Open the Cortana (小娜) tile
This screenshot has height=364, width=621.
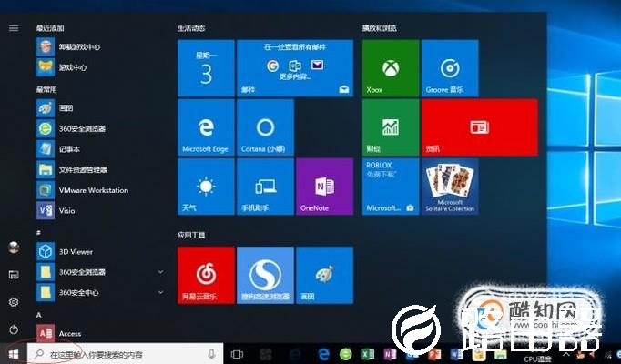tap(265, 127)
